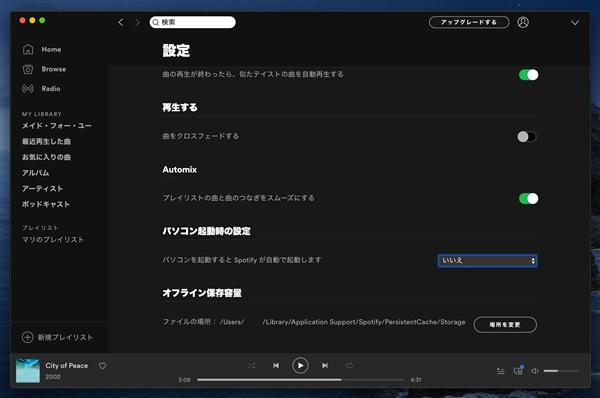Click the plus icon for 新規プレイリスト
This screenshot has width=600, height=398.
[28, 337]
